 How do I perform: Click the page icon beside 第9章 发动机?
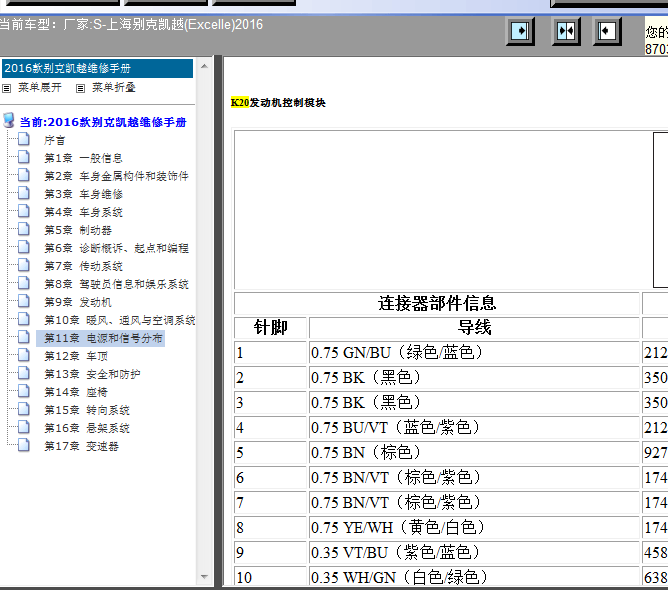(23, 301)
